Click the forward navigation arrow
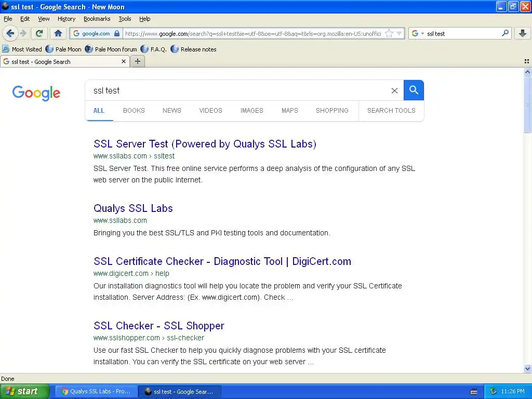This screenshot has width=532, height=399. tap(23, 33)
